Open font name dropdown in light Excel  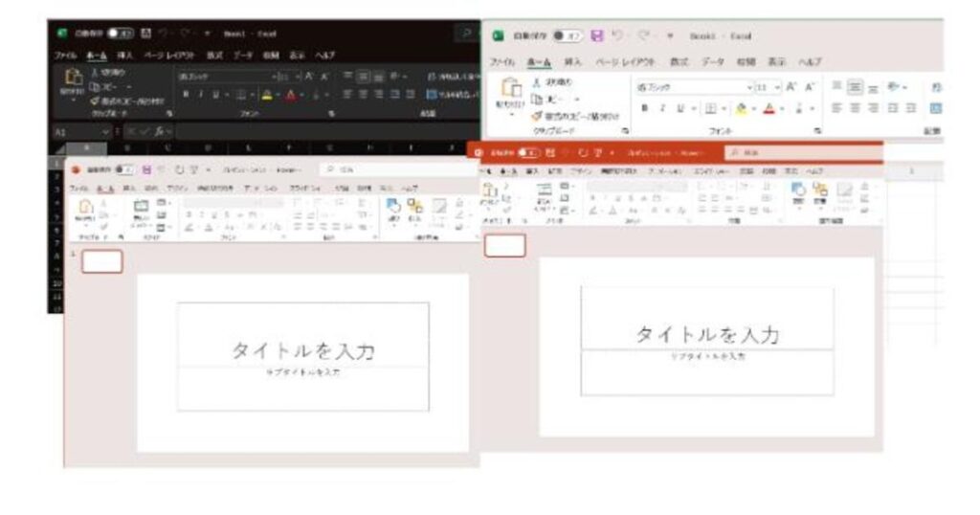[749, 87]
